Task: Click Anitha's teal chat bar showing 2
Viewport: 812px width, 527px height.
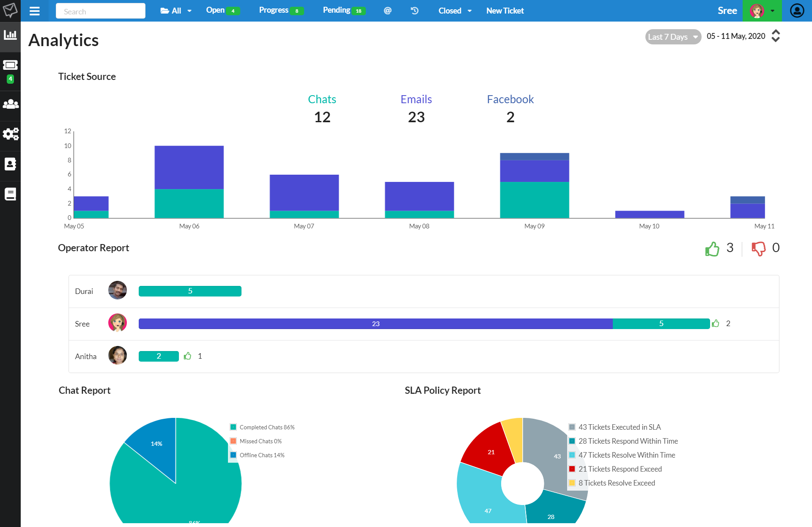Action: pos(159,356)
